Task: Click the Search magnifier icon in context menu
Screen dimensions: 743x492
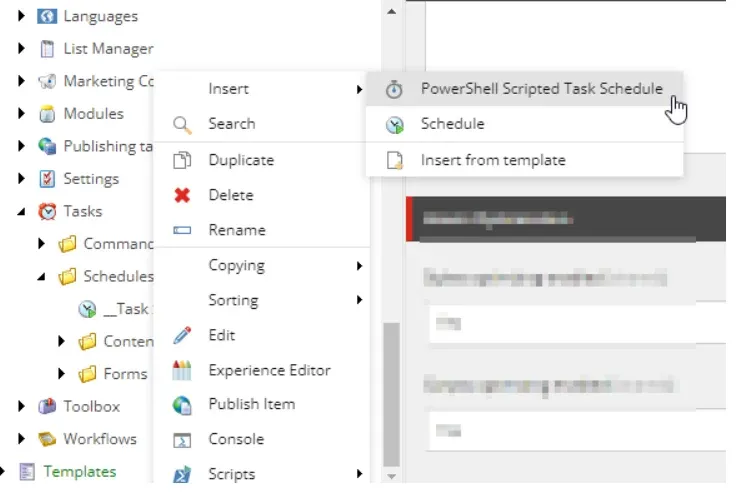Action: pyautogui.click(x=182, y=125)
